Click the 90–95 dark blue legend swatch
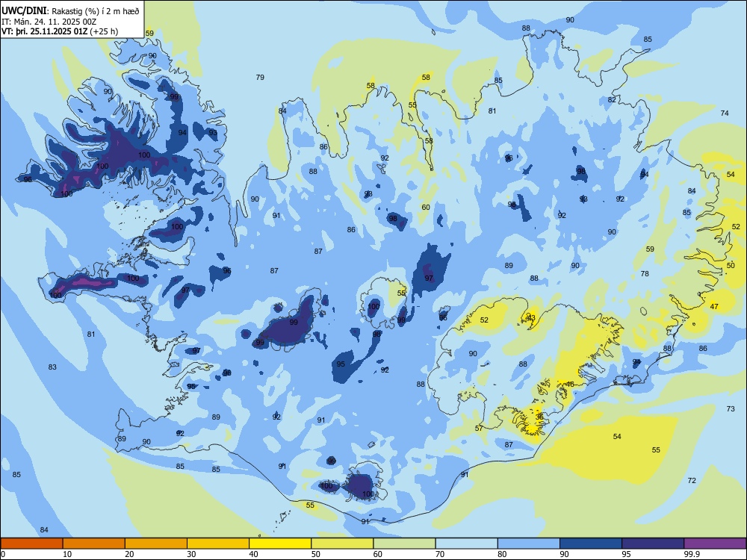This screenshot has width=747, height=560. [591, 544]
